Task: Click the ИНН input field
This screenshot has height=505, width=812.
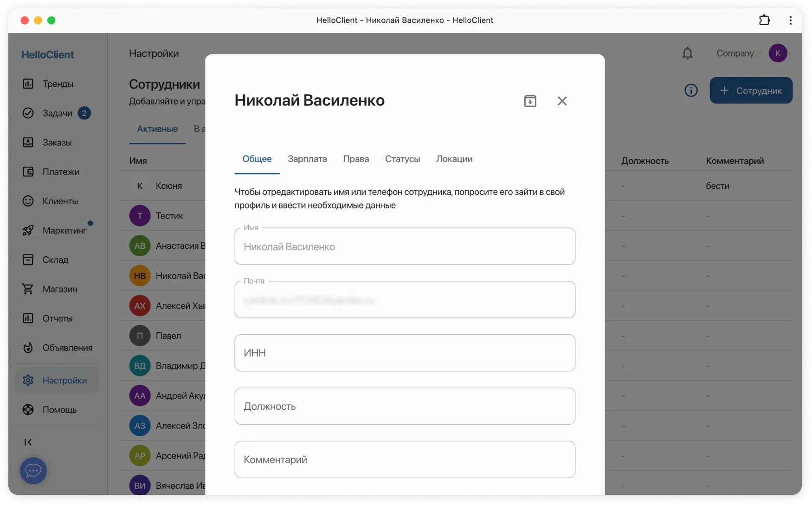Action: click(405, 353)
